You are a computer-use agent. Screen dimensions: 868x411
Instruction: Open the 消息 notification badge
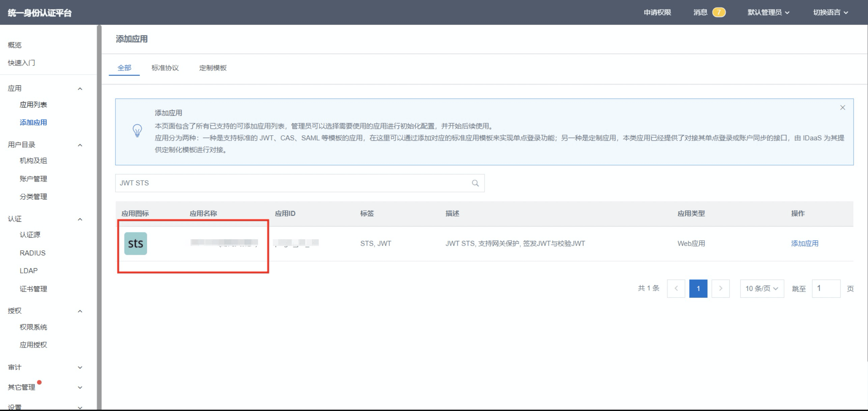click(718, 12)
